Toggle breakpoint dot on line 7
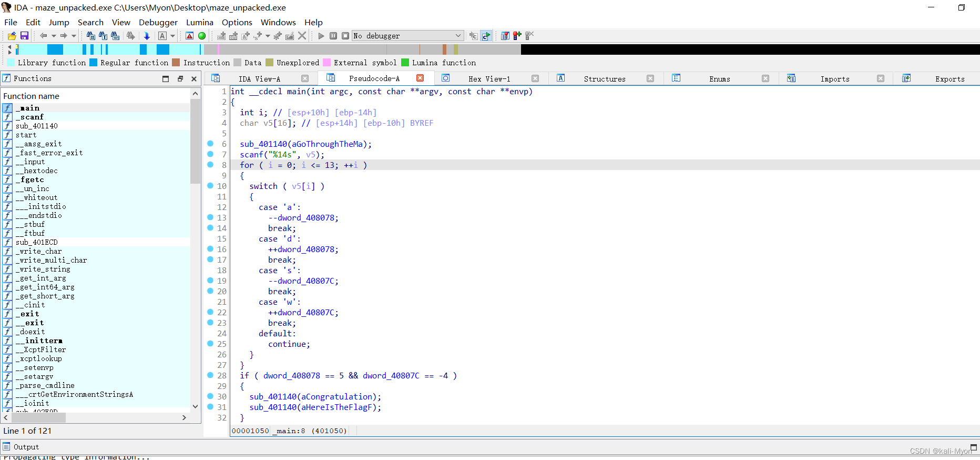Image resolution: width=980 pixels, height=460 pixels. tap(210, 154)
